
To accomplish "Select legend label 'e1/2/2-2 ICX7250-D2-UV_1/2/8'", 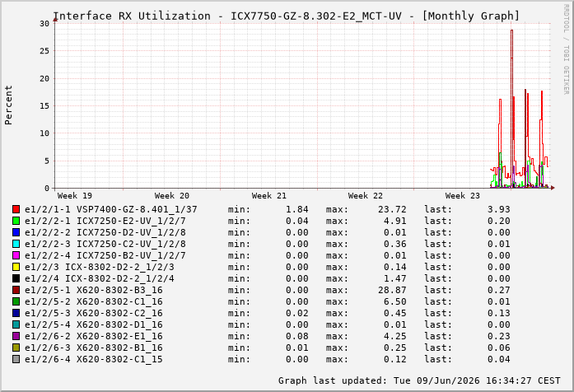I will [x=105, y=232].
